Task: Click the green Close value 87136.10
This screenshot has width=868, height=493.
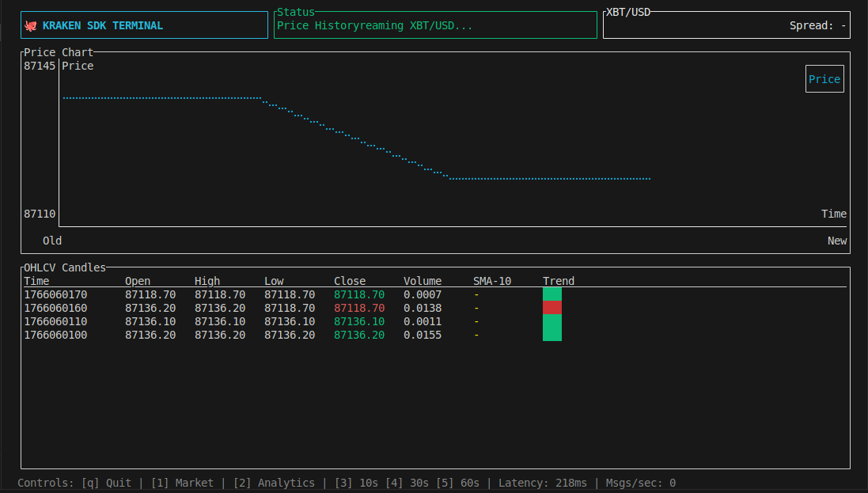Action: (359, 321)
